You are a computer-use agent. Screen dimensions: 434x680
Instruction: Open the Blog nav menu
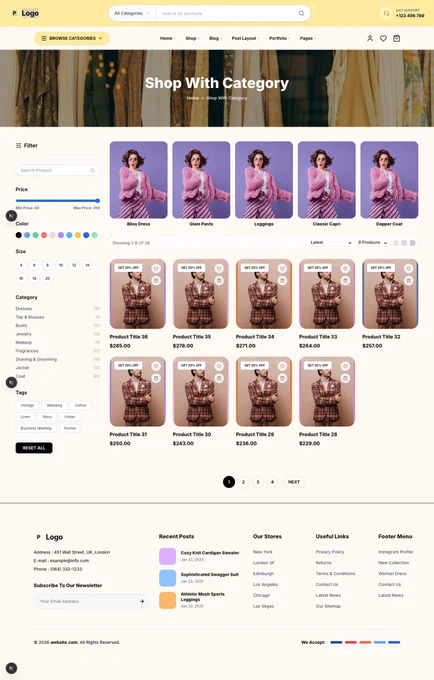[x=215, y=38]
